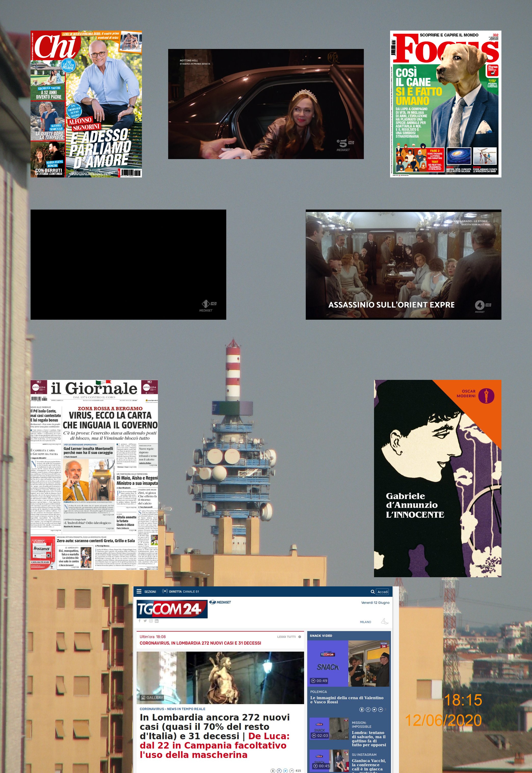Click the Milano weather moon icon
The width and height of the screenshot is (532, 773).
tap(385, 622)
